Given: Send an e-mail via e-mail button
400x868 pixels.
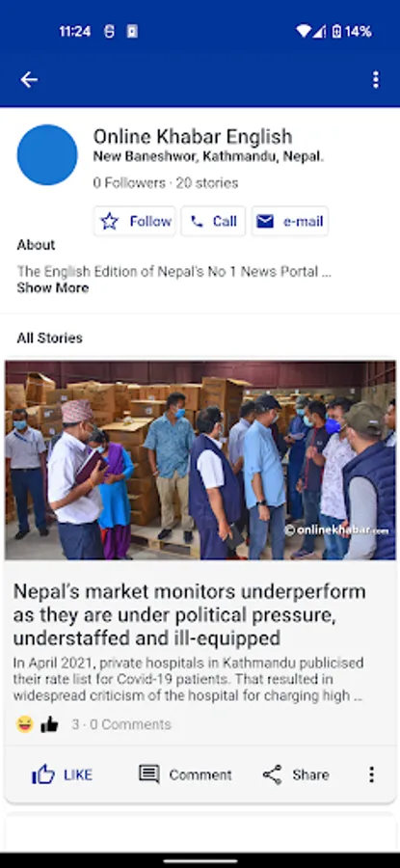Looking at the screenshot, I should pos(290,222).
